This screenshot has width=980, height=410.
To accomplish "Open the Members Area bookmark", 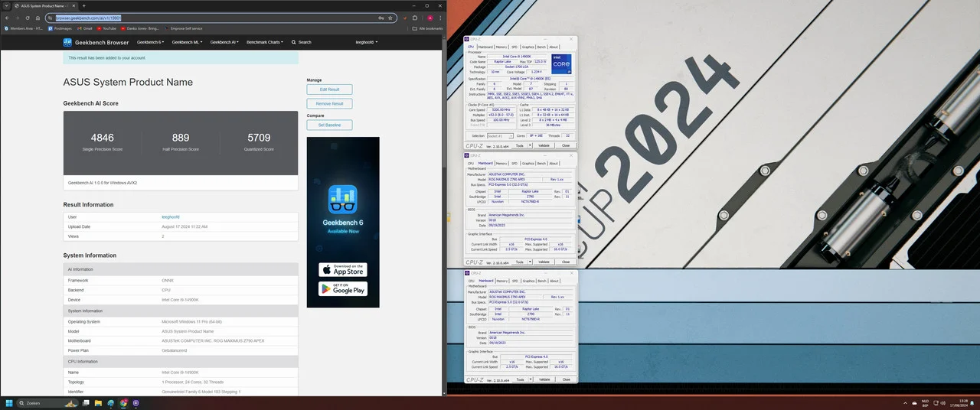I will pyautogui.click(x=24, y=28).
